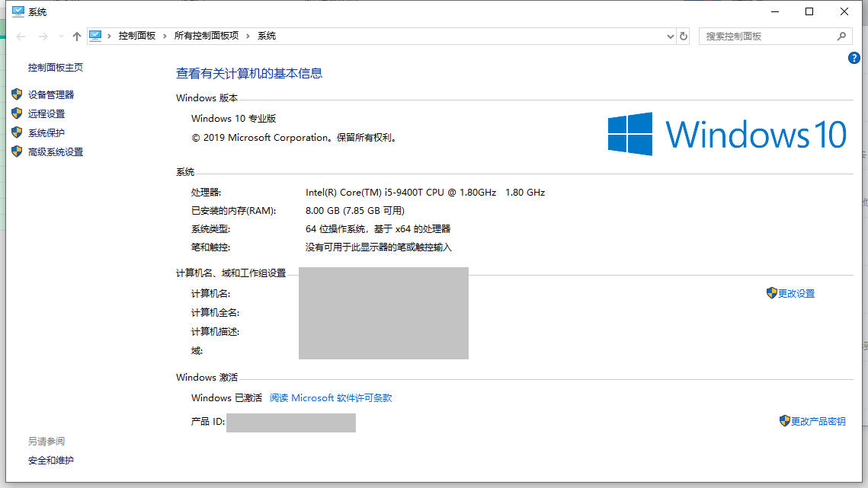
Task: Click the system icon in title bar
Action: click(x=18, y=11)
